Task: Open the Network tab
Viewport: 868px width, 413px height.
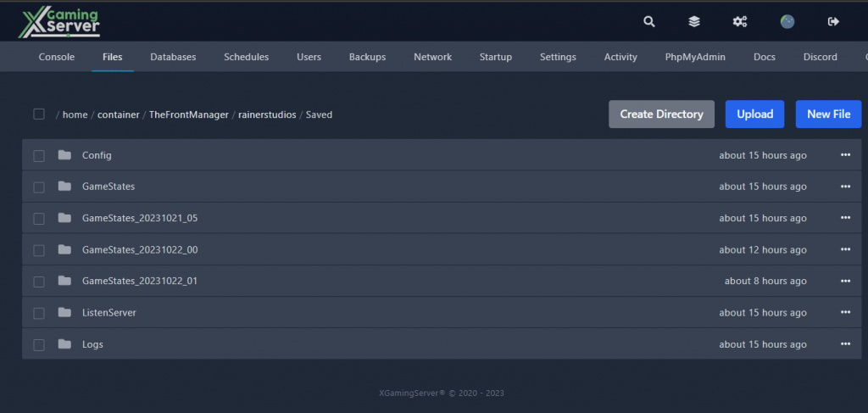Action: (433, 57)
